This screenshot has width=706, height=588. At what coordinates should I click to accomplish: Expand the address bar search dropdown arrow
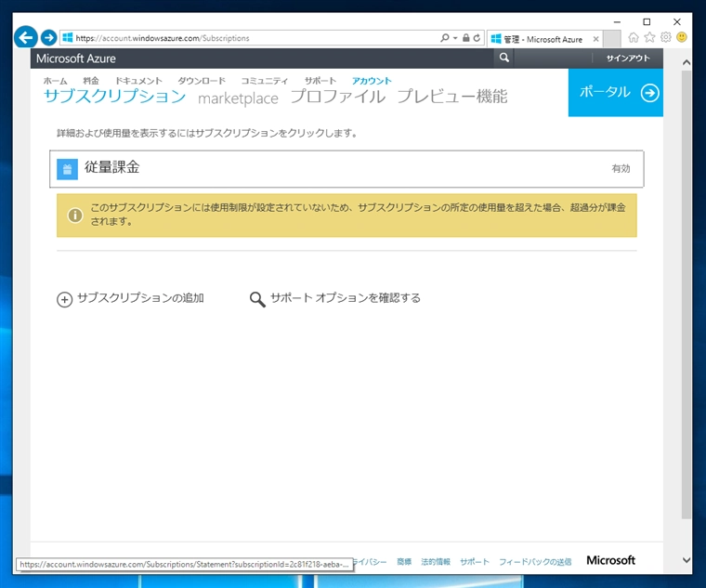click(x=455, y=38)
